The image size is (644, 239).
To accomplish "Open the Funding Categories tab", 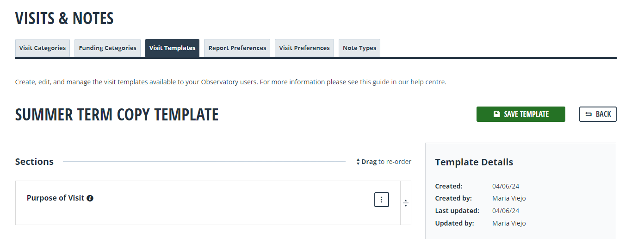I will click(x=108, y=48).
